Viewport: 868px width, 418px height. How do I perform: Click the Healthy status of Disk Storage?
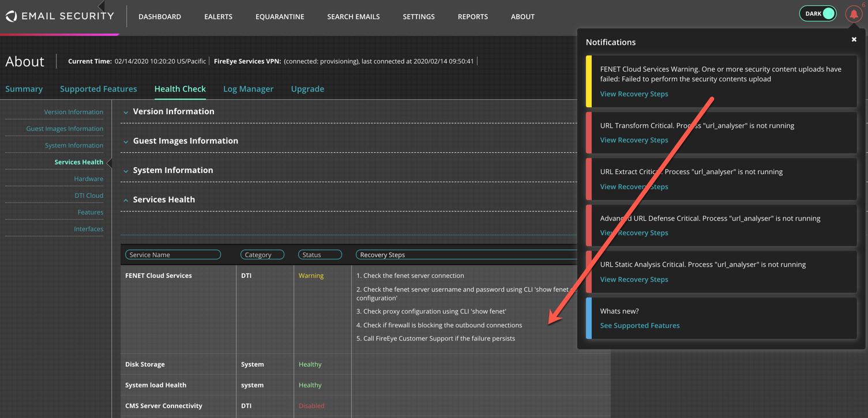click(x=310, y=364)
